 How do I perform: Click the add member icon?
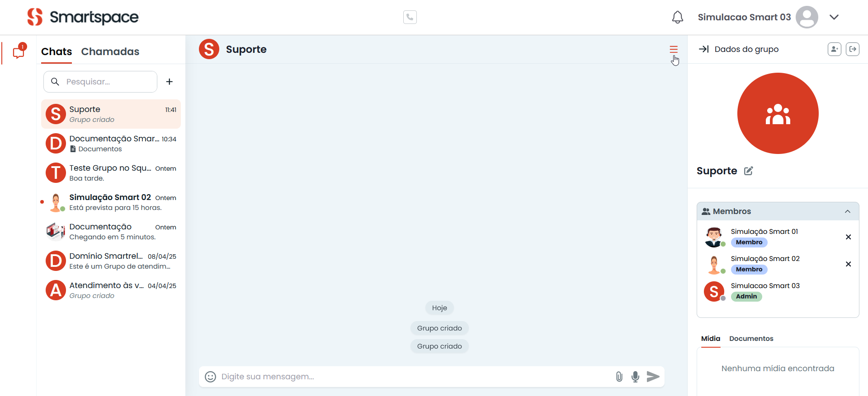click(834, 49)
